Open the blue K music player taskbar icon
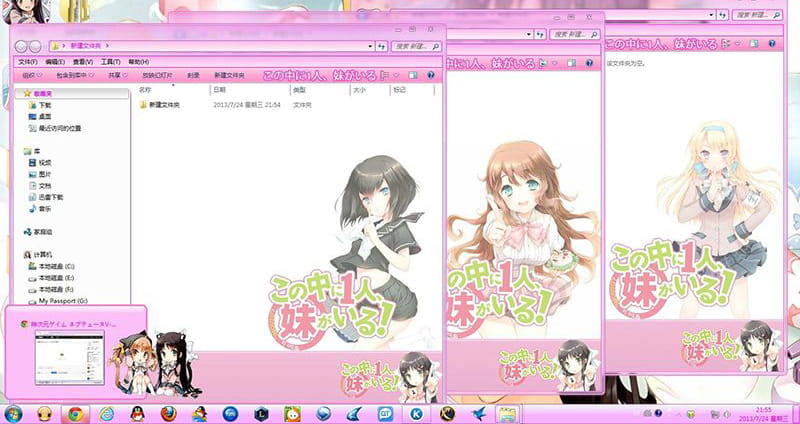Viewport: 800px width, 424px height. pyautogui.click(x=416, y=414)
